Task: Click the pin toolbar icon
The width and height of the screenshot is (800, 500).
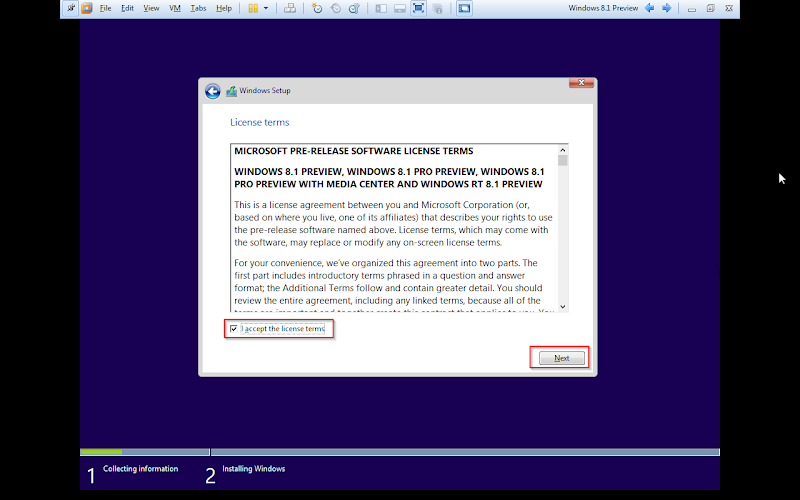Action: [70, 8]
